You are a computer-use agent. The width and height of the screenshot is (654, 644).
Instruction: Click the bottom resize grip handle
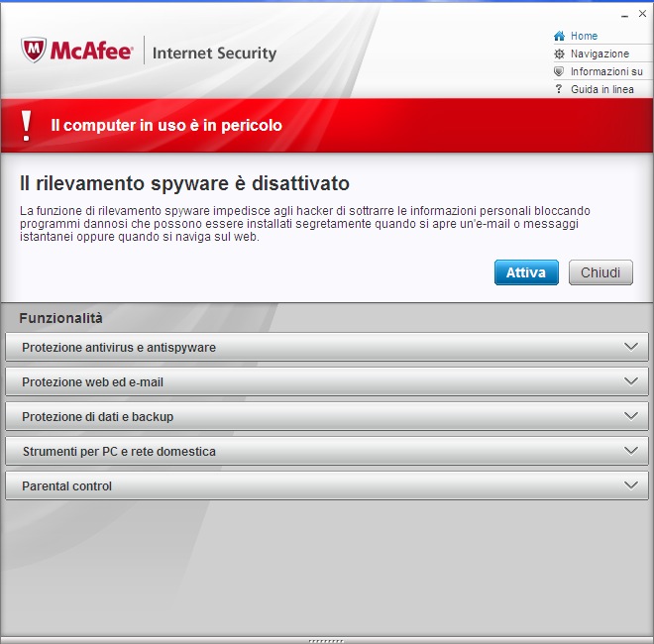coord(327,640)
